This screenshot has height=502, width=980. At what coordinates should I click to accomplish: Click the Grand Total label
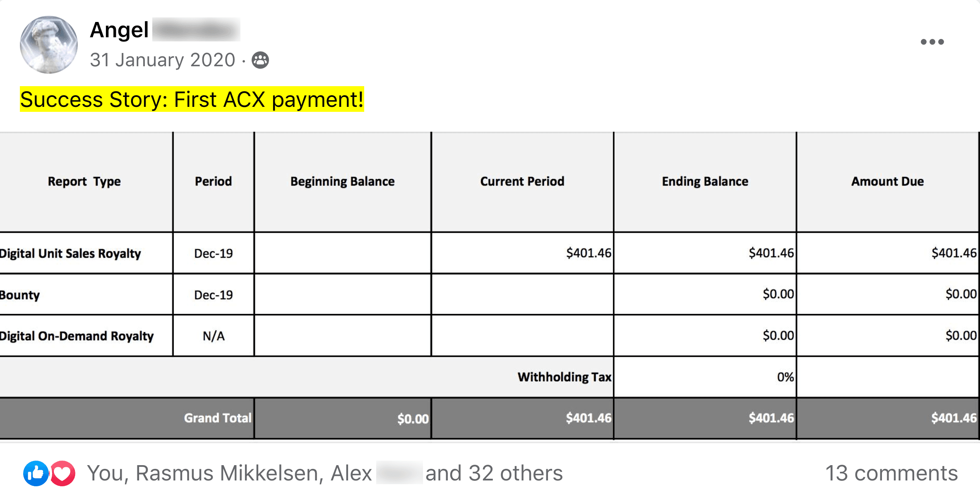(x=218, y=418)
